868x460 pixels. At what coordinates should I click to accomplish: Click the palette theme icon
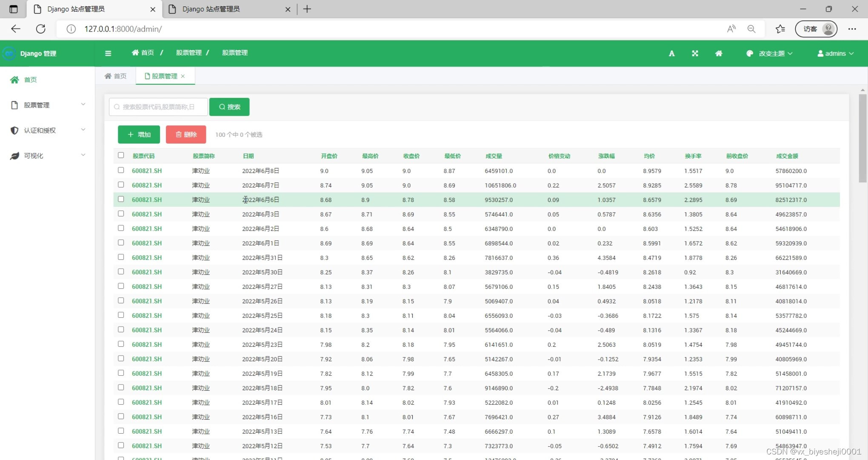750,54
